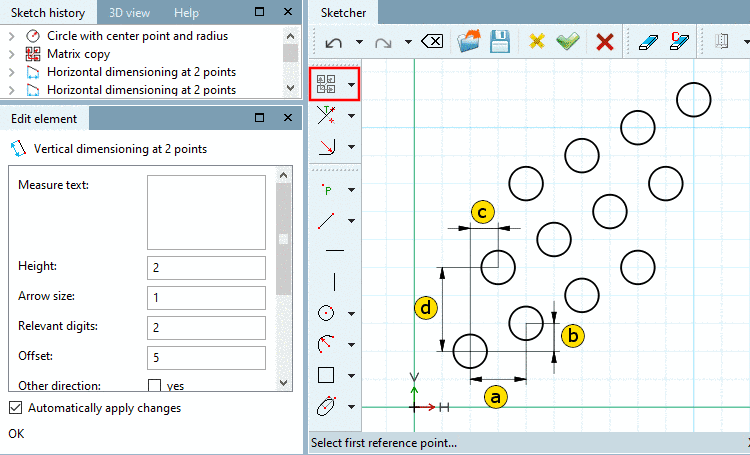
Task: Close the Edit element panel
Action: pos(287,118)
